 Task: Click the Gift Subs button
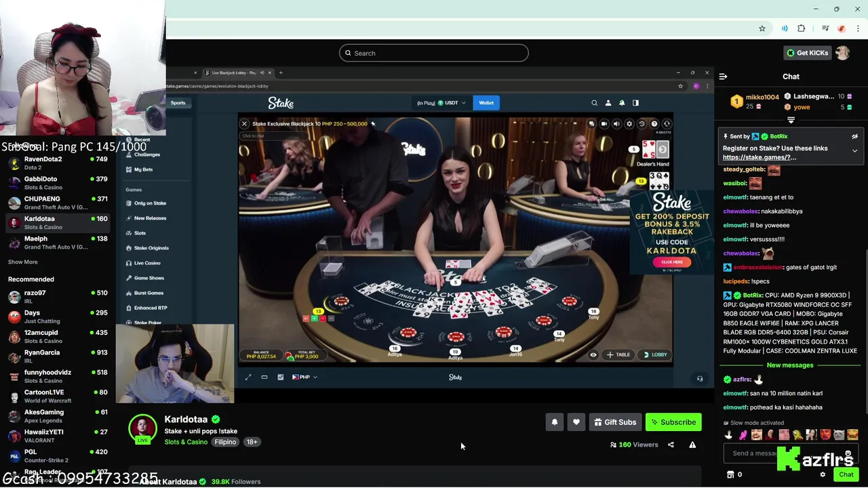click(x=615, y=422)
